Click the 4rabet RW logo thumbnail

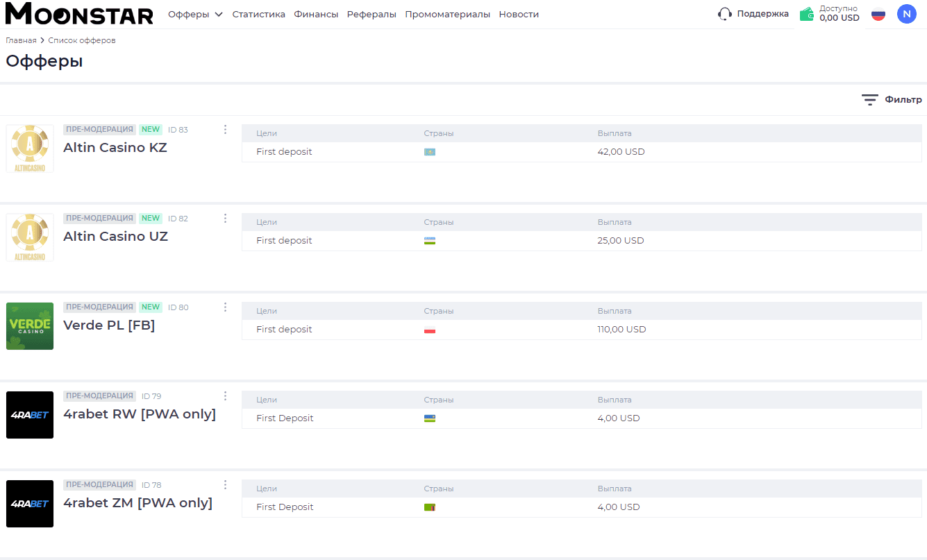click(x=30, y=415)
